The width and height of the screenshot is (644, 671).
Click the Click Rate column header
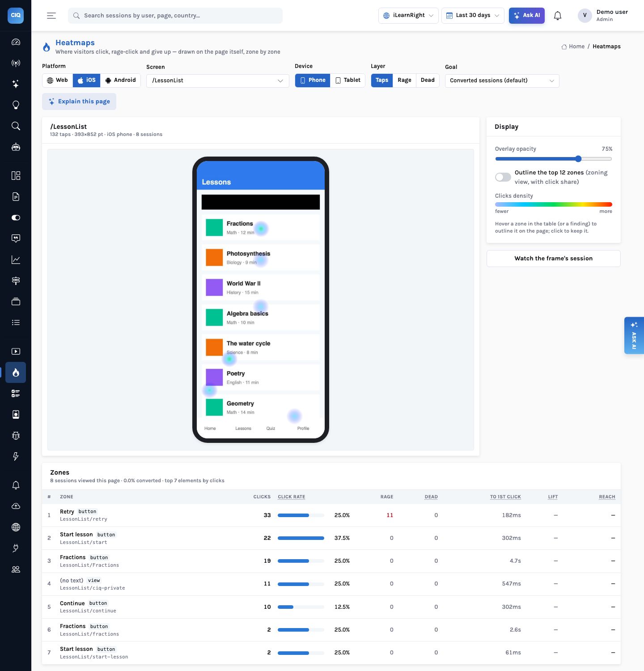click(292, 497)
